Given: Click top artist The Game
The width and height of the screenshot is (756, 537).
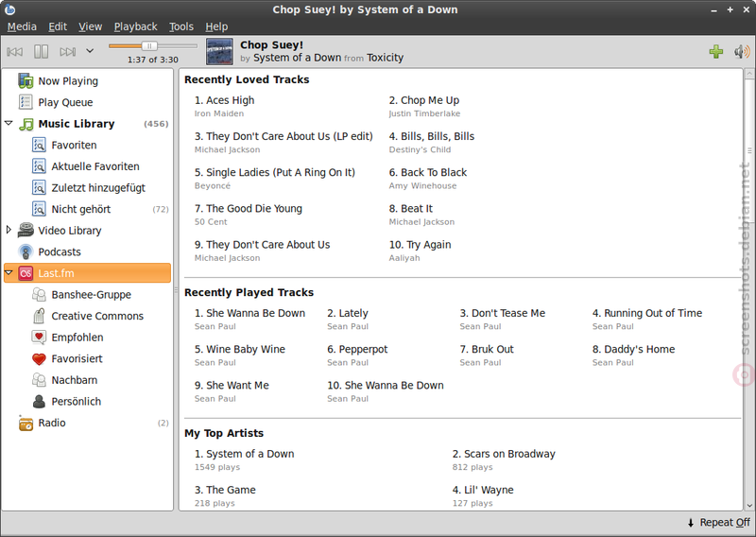Looking at the screenshot, I should pyautogui.click(x=225, y=490).
